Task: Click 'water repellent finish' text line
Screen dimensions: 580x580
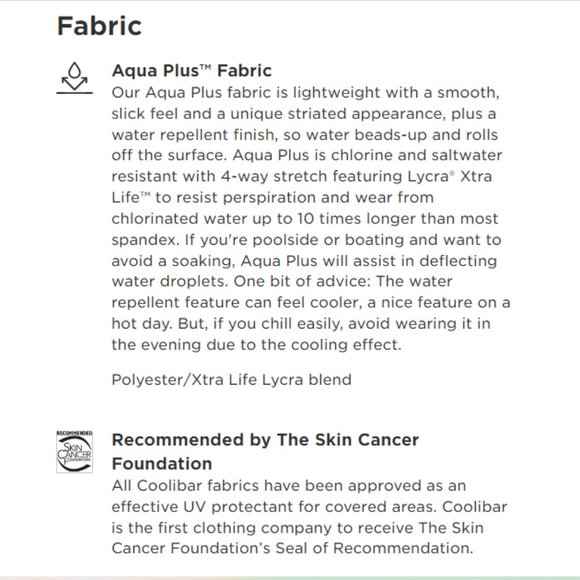Action: coord(305,134)
